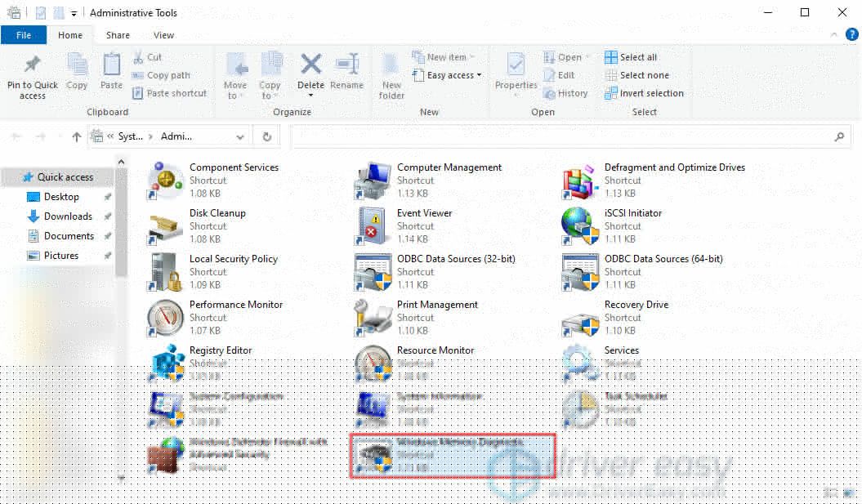Open Disk Cleanup shortcut
Screen dimensions: 862x504
[167, 225]
